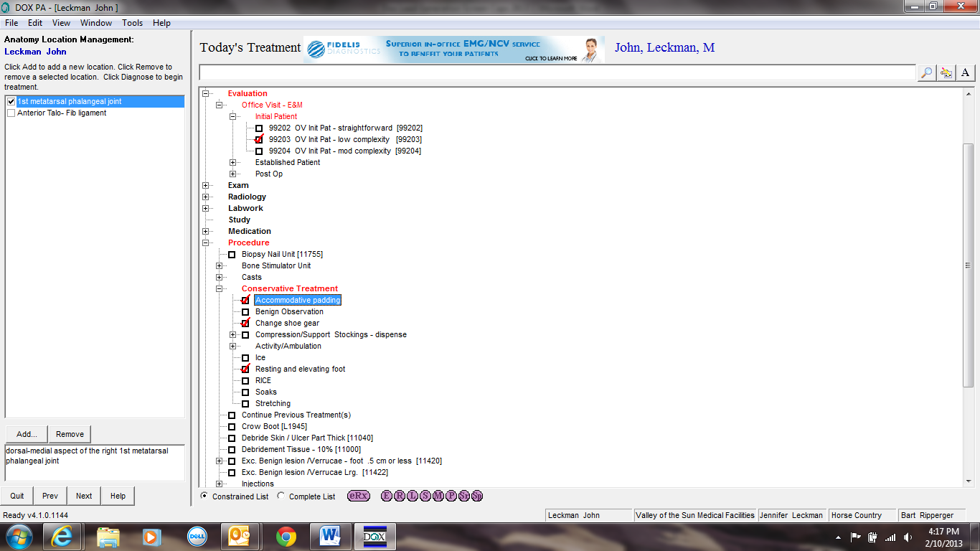Open the Tools menu
This screenshot has height=551, width=980.
click(132, 22)
